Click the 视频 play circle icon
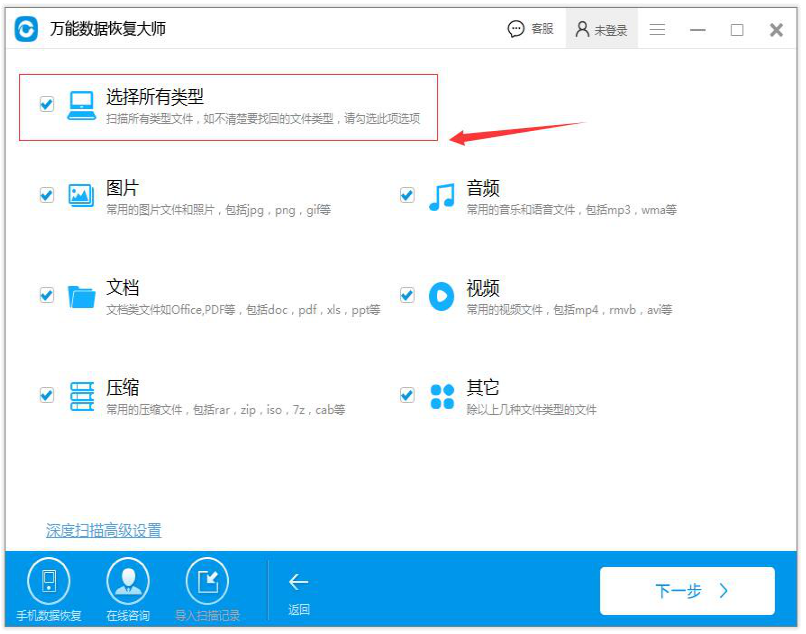 [x=441, y=297]
